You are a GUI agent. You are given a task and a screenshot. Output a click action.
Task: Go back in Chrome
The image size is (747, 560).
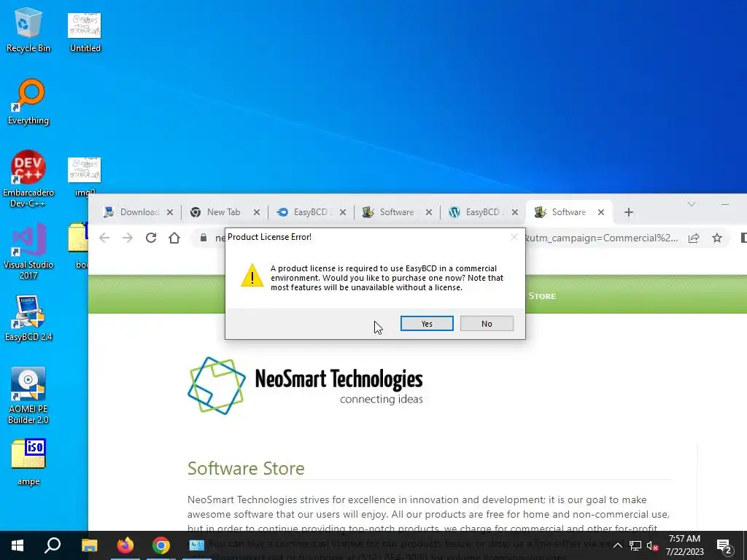pos(104,238)
